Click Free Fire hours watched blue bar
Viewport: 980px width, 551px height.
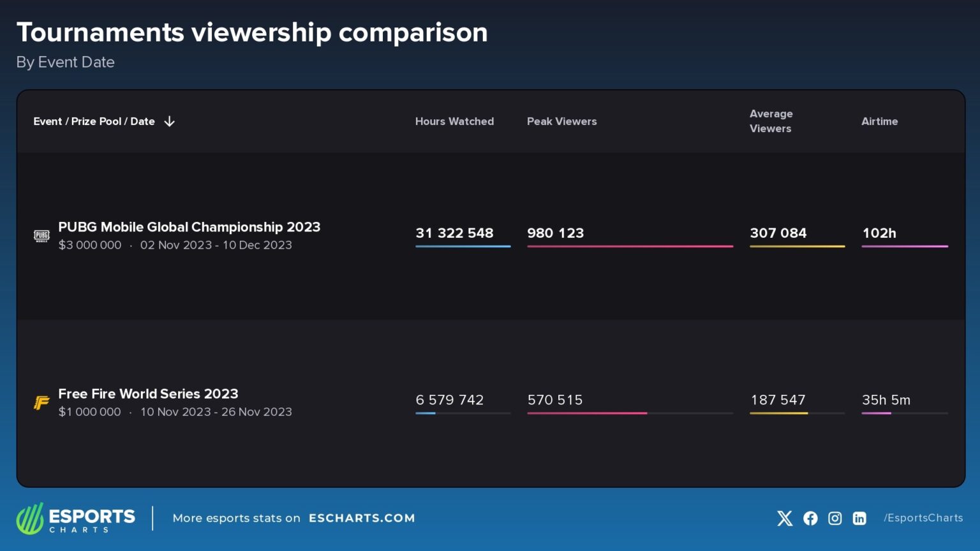[426, 413]
